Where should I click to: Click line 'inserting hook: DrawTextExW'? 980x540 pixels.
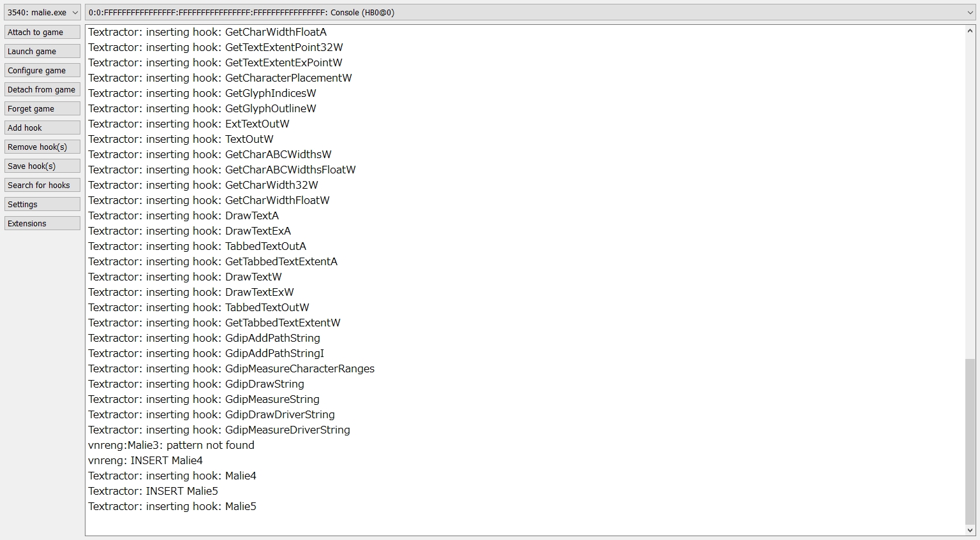click(x=191, y=292)
